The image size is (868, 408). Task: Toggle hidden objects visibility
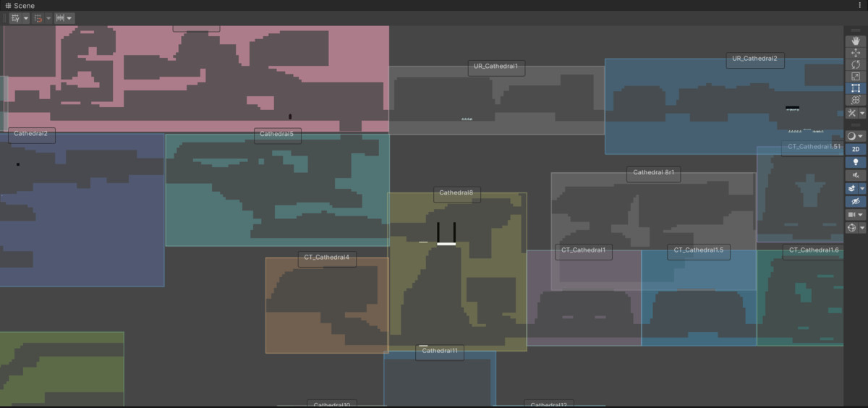coord(856,201)
